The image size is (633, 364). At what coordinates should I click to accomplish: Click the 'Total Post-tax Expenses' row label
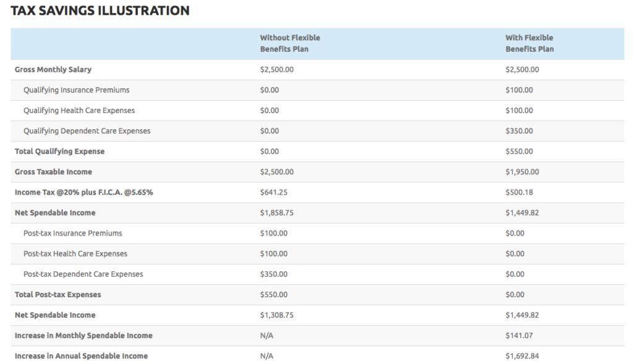(57, 295)
